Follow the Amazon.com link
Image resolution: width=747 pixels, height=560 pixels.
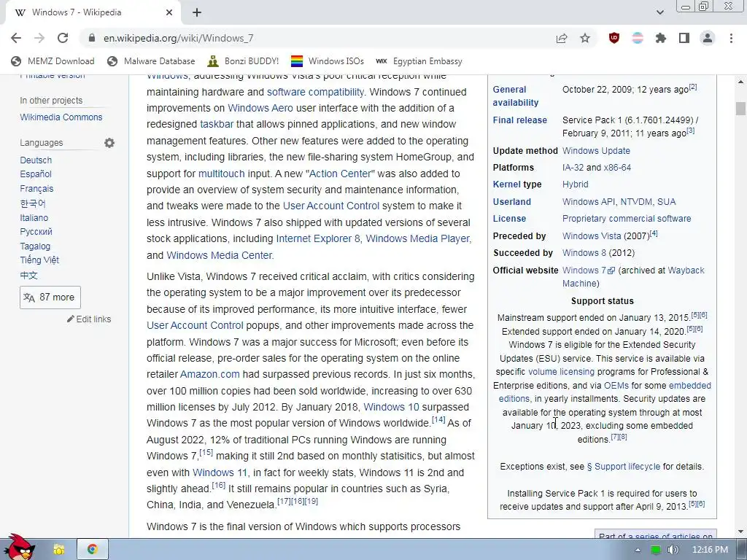coord(209,374)
